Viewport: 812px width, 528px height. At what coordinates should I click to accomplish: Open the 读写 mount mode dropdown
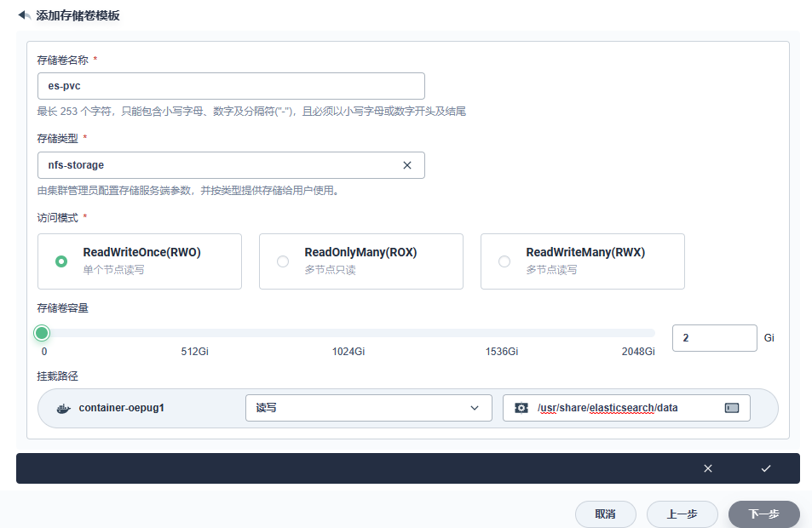pyautogui.click(x=368, y=408)
